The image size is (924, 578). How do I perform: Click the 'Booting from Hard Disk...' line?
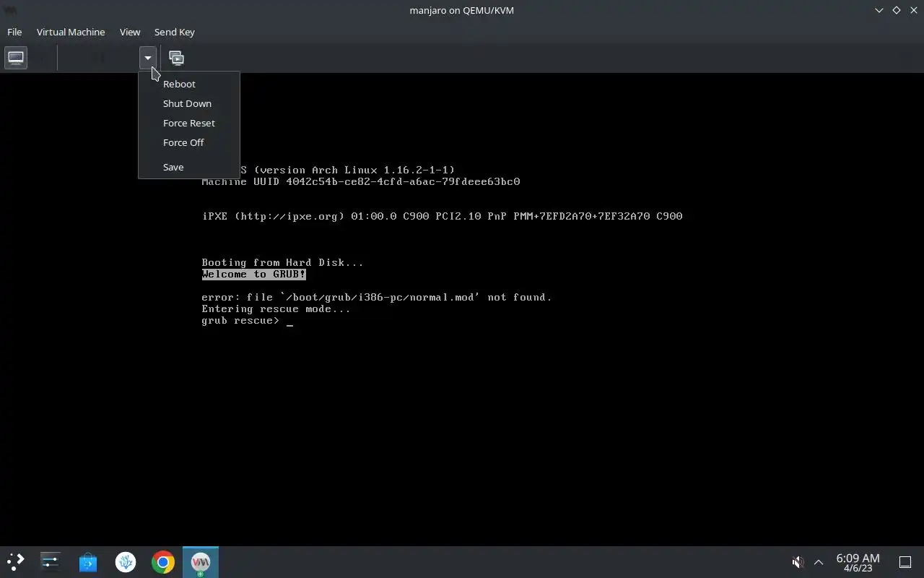coord(282,263)
